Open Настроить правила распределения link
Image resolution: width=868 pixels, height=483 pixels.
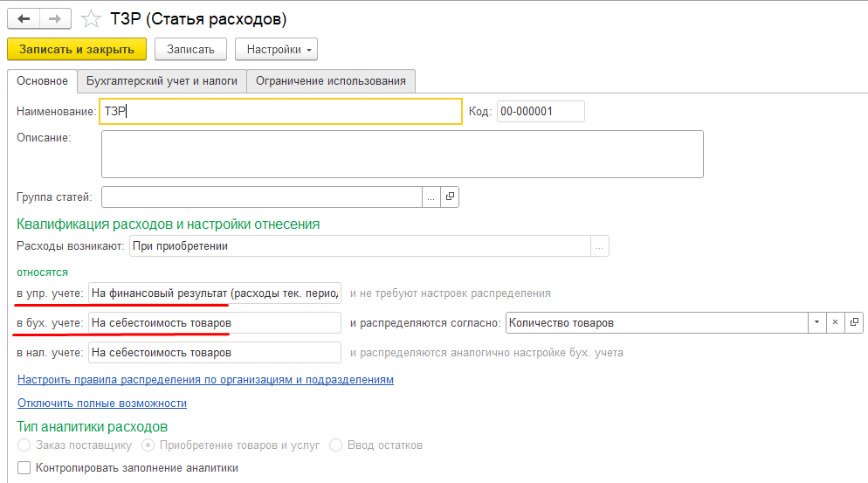[x=205, y=380]
